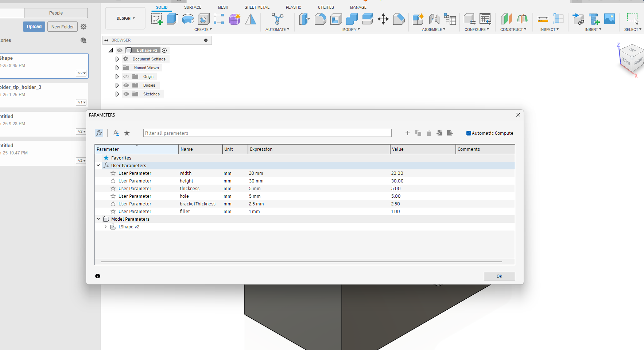Click the bracketThickness expression 2.5 mm
Image resolution: width=644 pixels, height=350 pixels.
(x=256, y=204)
